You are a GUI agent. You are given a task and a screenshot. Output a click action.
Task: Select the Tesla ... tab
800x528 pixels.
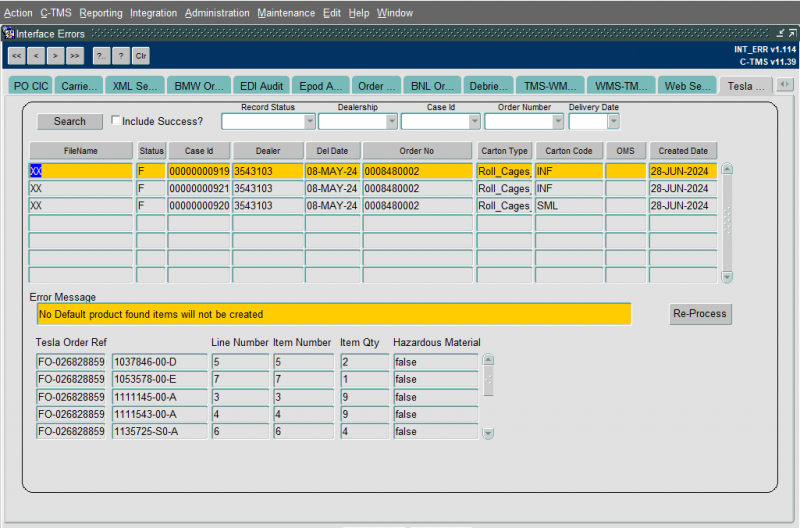pyautogui.click(x=746, y=86)
